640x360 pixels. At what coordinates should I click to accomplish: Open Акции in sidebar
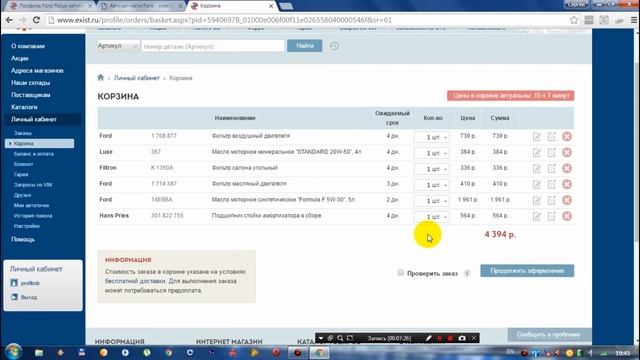point(20,58)
